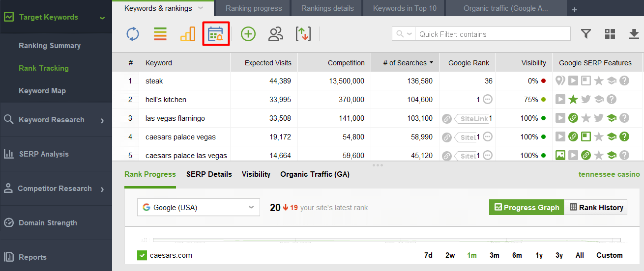Set graph range to 1y

coord(539,255)
